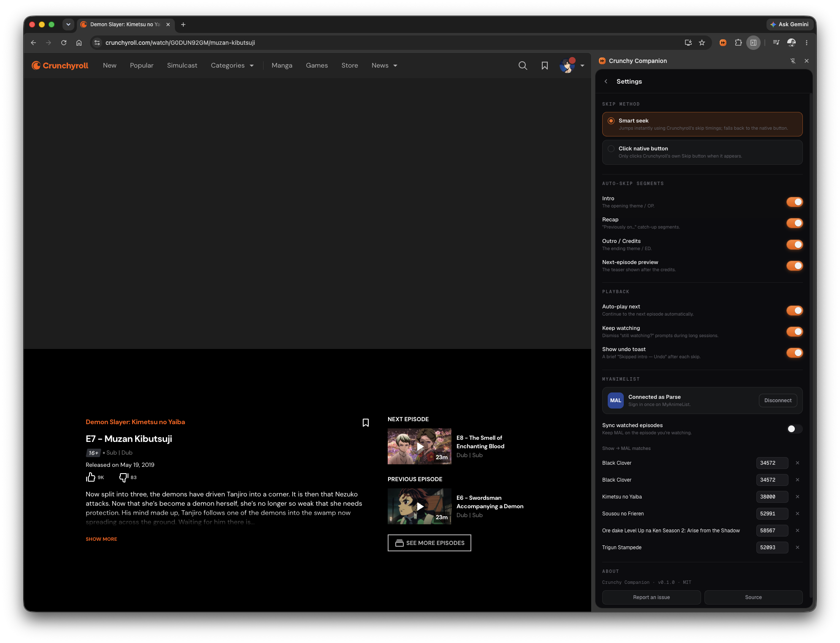Open the Manga section
Viewport: 840px width, 643px height.
tap(282, 65)
